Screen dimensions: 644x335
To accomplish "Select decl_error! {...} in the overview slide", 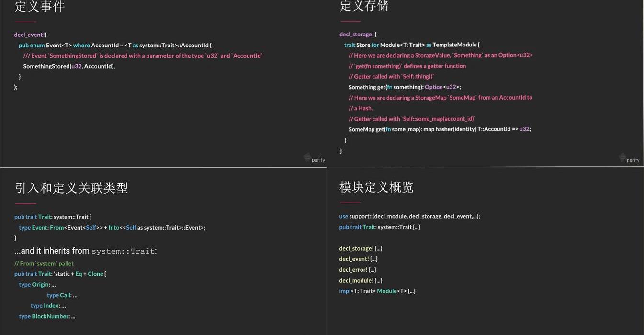I will coord(358,270).
